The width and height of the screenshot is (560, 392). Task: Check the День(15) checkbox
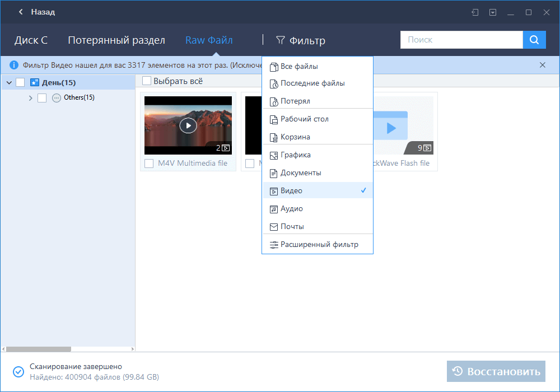[x=20, y=82]
